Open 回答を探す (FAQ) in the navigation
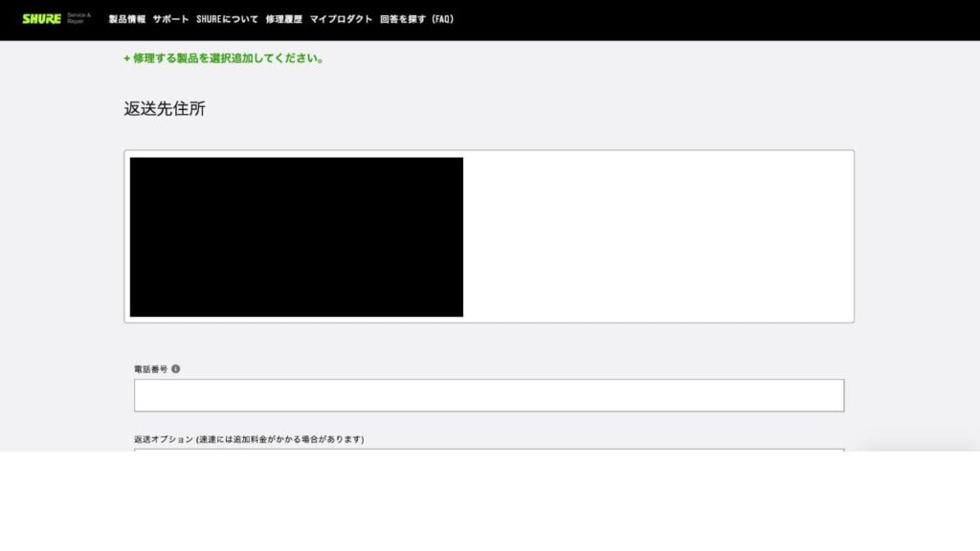Viewport: 980px width, 551px height. [416, 19]
